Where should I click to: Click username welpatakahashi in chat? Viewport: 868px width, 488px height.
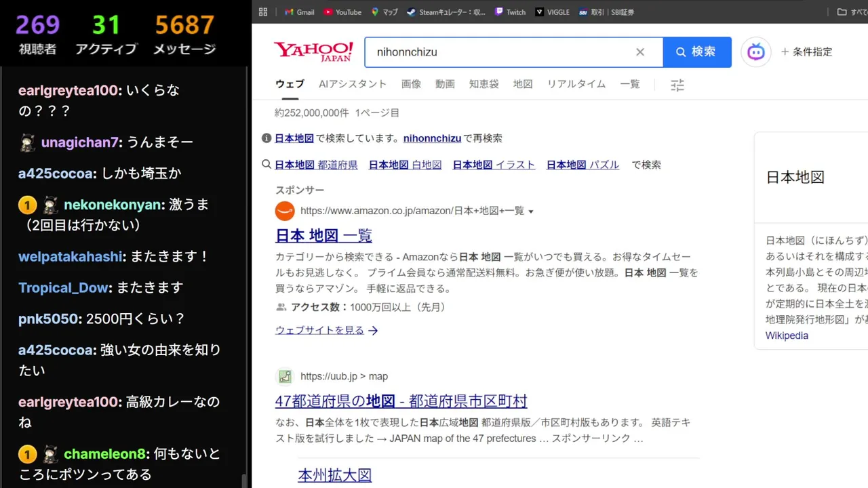[x=71, y=257]
